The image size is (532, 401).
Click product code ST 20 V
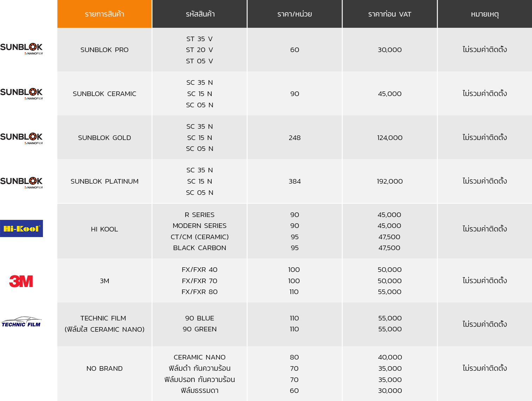(x=200, y=50)
